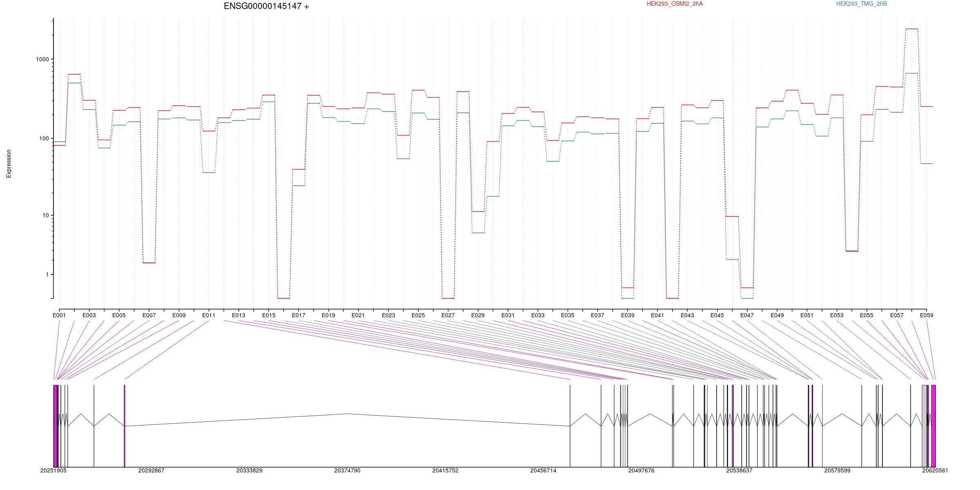Click the exon label E003
Image resolution: width=980 pixels, height=490 pixels.
pyautogui.click(x=89, y=315)
